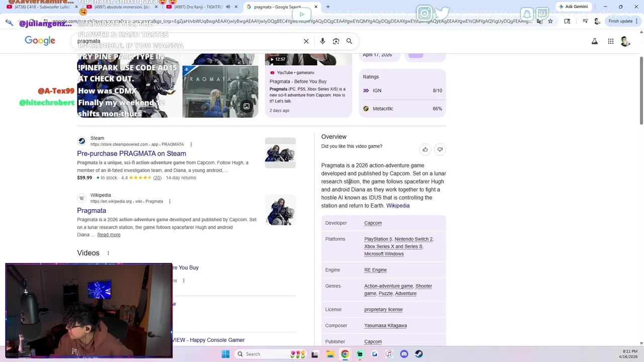644x362 pixels.
Task: Open Search Labs flask icon
Action: pos(595,41)
